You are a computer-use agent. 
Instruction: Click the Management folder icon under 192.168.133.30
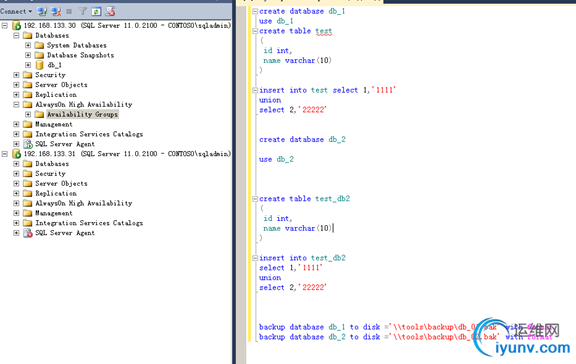[x=28, y=124]
